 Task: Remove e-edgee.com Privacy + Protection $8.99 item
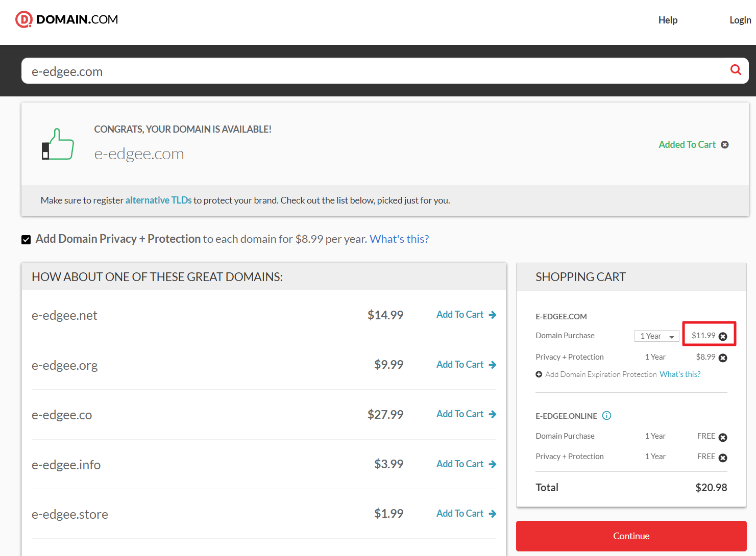tap(723, 358)
